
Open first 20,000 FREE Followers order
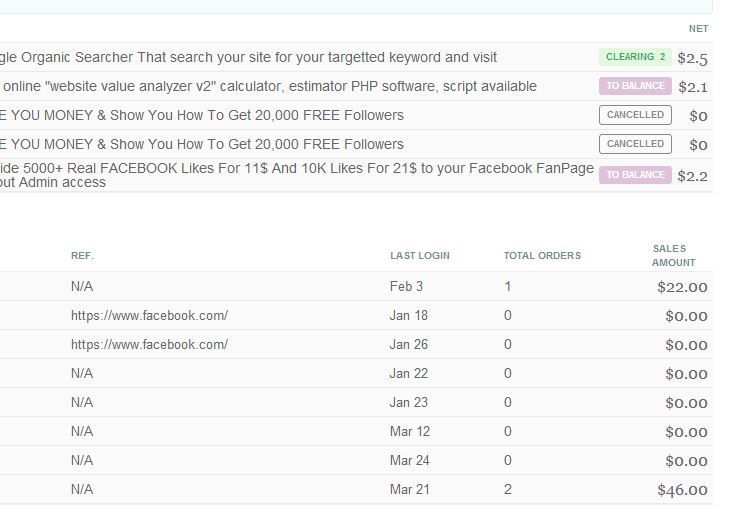(202, 115)
